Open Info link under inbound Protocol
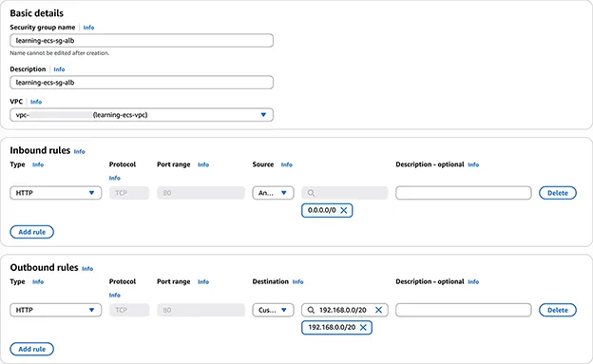593x364 pixels. (x=115, y=178)
